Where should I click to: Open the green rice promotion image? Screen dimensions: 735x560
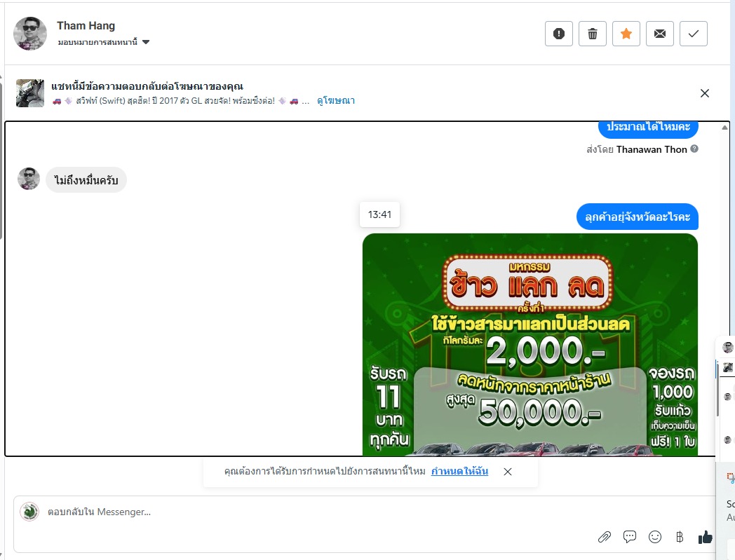(x=530, y=344)
